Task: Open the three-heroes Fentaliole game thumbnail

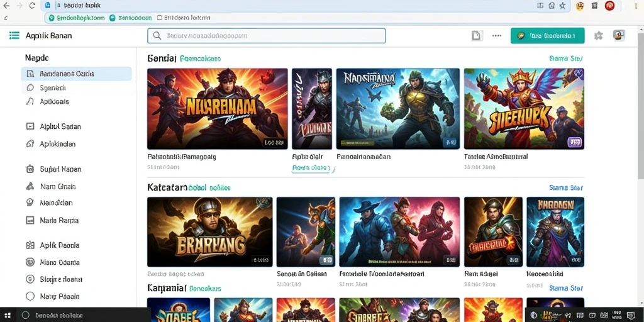Action: pyautogui.click(x=399, y=232)
